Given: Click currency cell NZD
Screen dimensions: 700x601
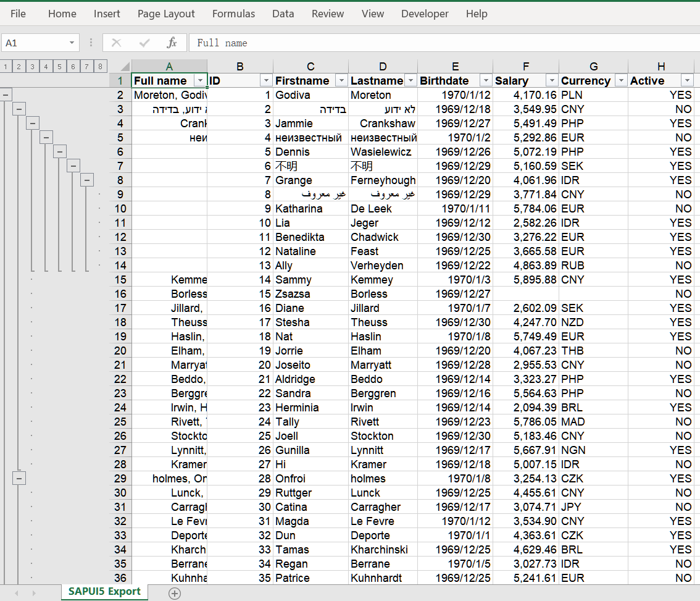Looking at the screenshot, I should 593,322.
